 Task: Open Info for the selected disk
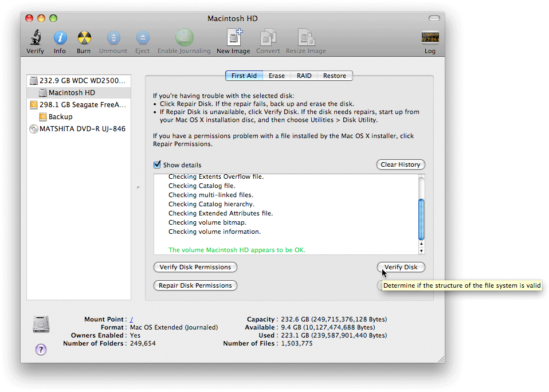(x=60, y=38)
